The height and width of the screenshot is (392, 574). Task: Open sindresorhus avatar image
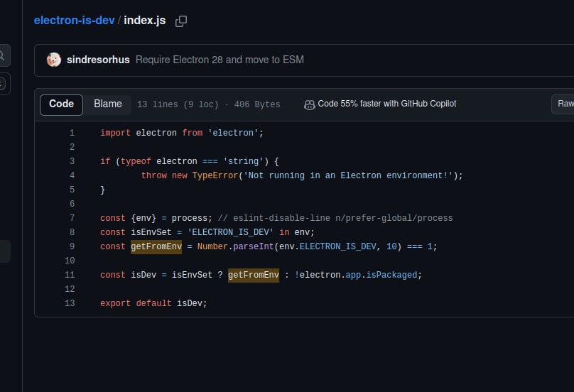(x=54, y=60)
